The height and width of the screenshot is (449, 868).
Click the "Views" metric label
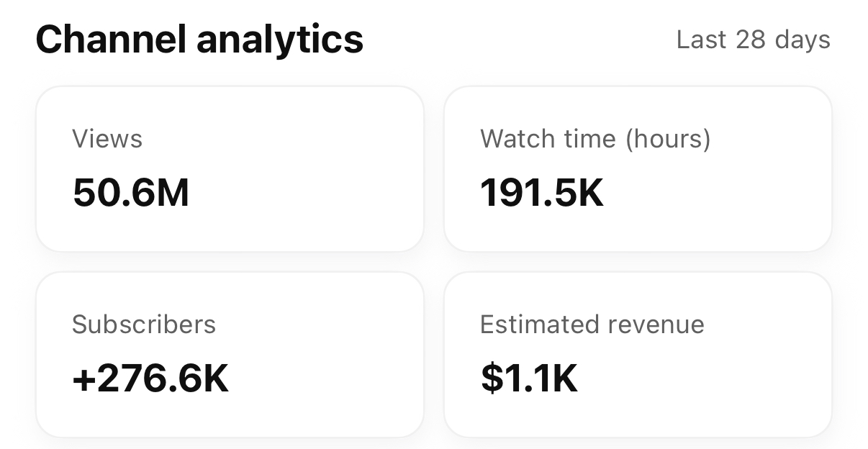point(107,139)
